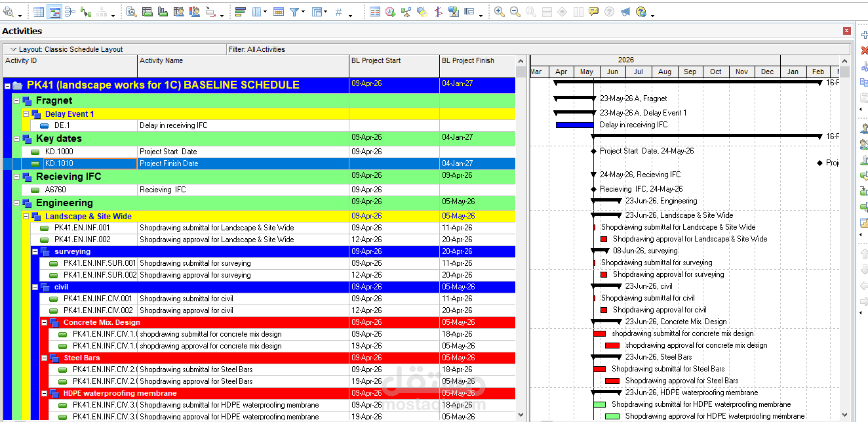Click the Schedule clock icon in toolbar
Screen dimensions: 868x422
[391, 12]
